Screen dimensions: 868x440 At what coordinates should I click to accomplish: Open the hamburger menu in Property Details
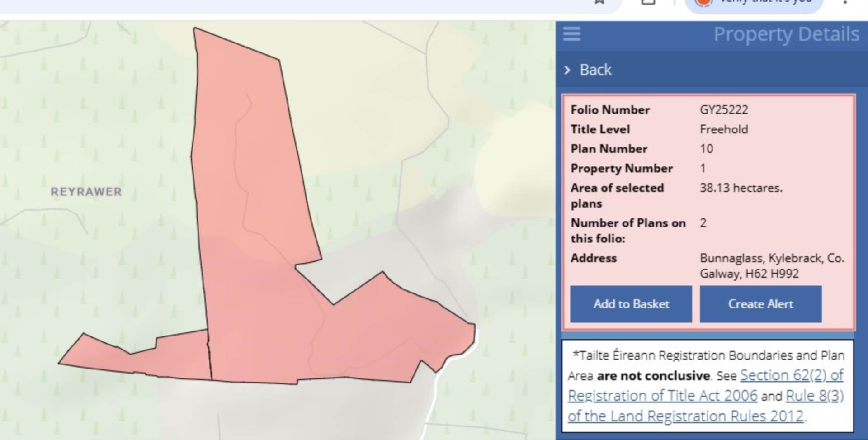tap(572, 34)
